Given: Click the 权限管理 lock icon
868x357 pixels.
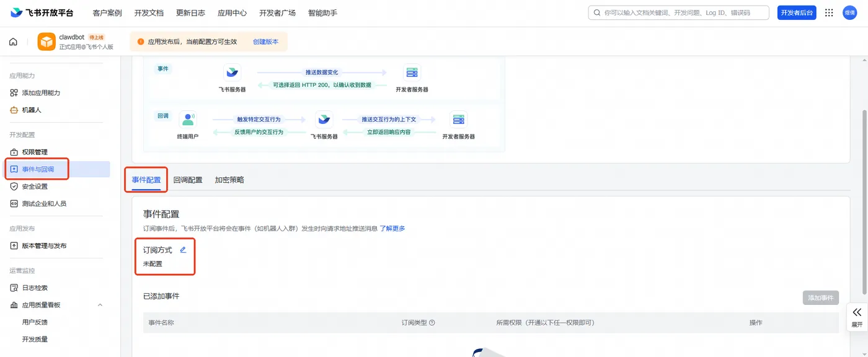Looking at the screenshot, I should (14, 152).
